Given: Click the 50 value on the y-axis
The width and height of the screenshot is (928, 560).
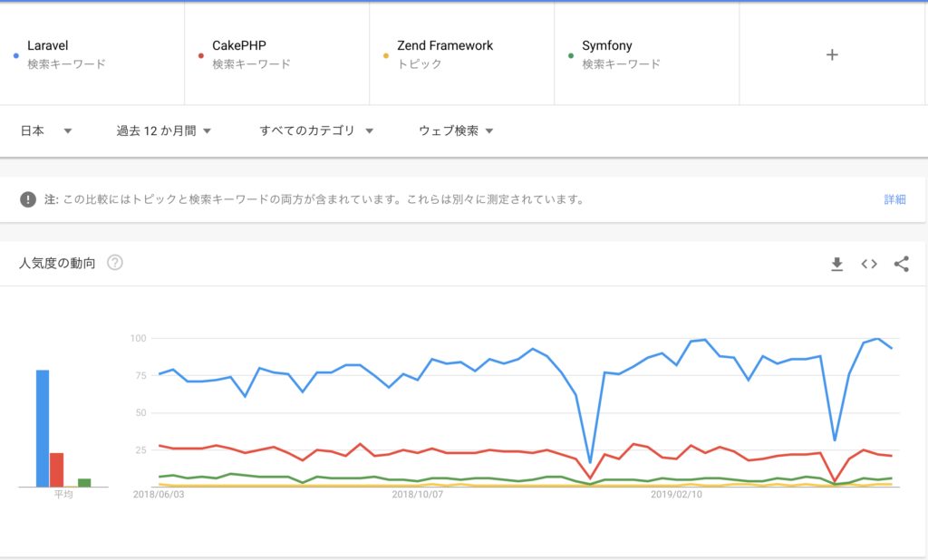Looking at the screenshot, I should click(x=140, y=413).
